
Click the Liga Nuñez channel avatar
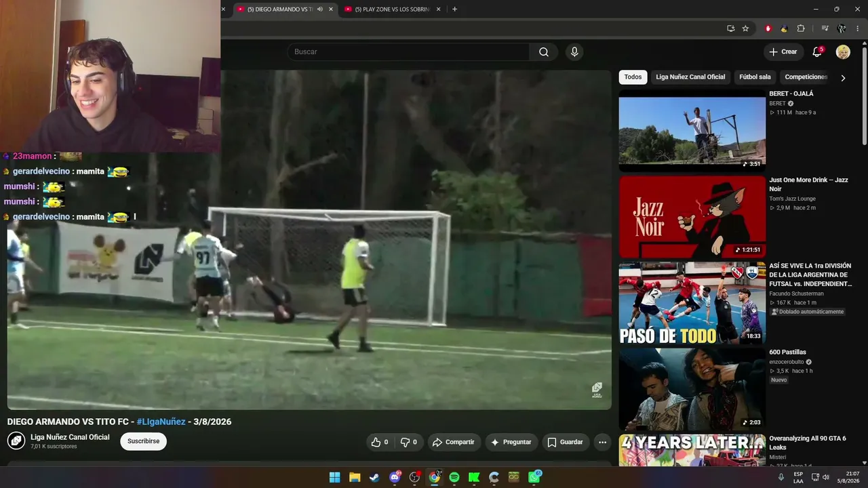(x=16, y=441)
